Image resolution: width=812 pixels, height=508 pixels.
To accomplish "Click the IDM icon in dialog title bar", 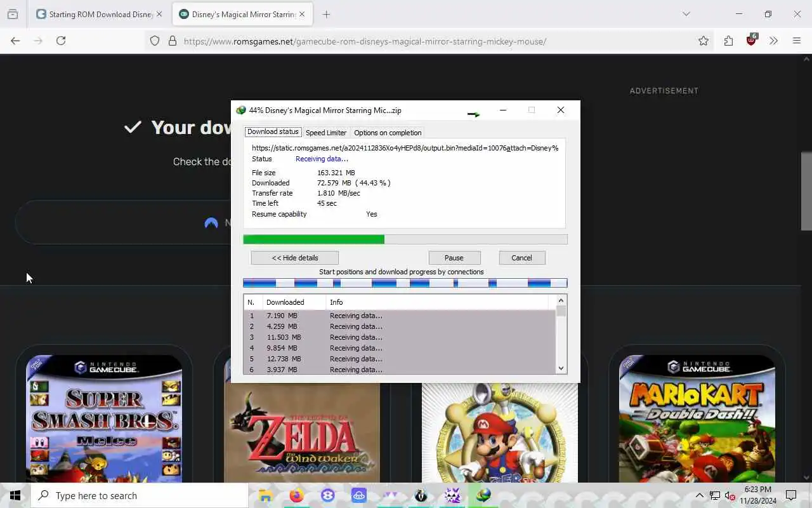I will click(240, 110).
